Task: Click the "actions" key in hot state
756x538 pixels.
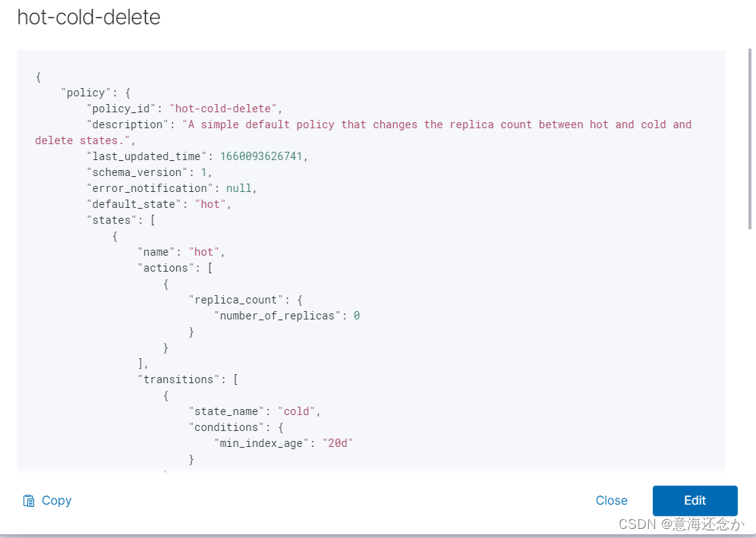Action: [x=166, y=268]
